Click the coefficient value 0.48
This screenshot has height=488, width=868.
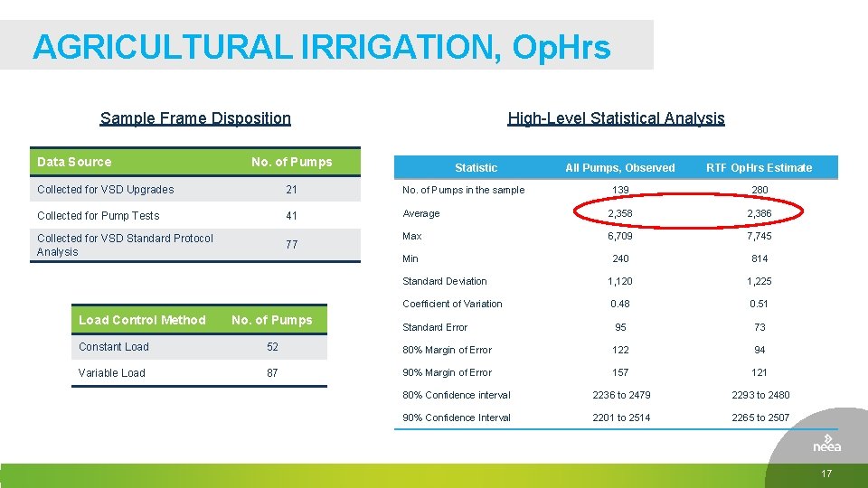click(x=620, y=304)
